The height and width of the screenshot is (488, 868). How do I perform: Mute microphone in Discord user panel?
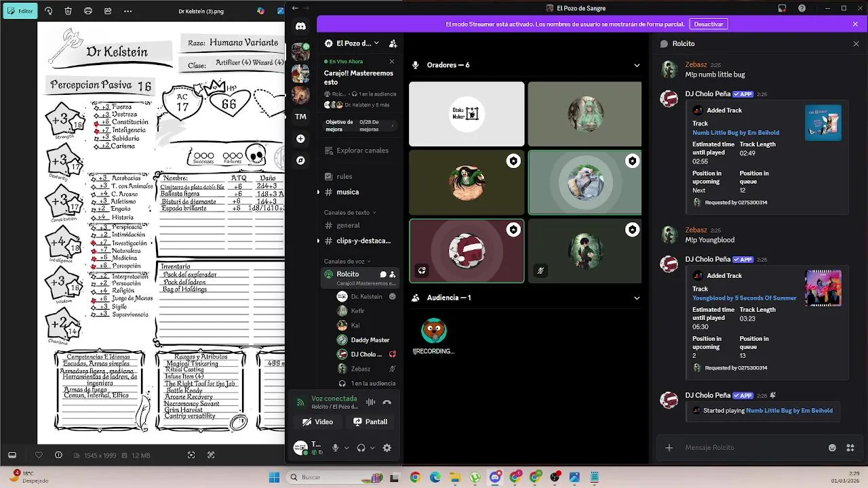(335, 448)
